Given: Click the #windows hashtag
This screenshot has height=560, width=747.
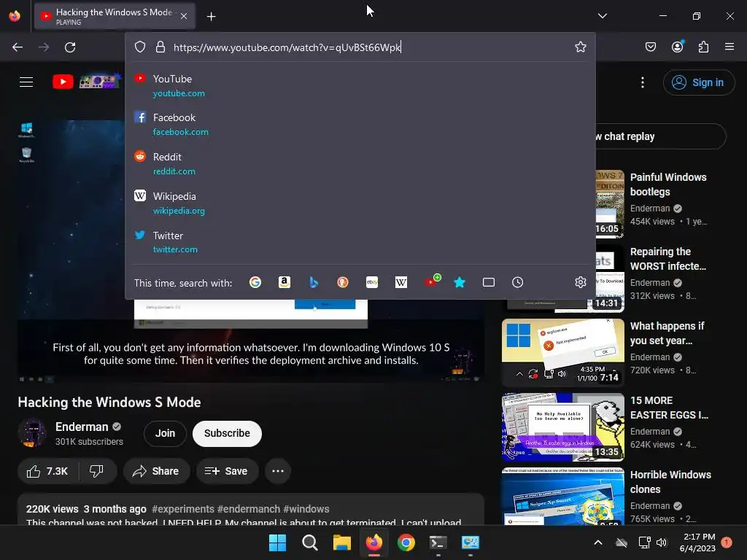Looking at the screenshot, I should click(x=306, y=509).
